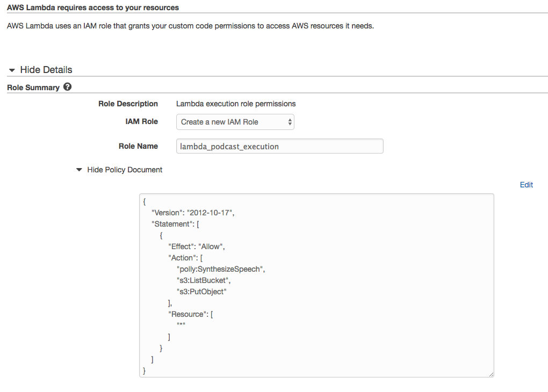Open the Edit link for the policy
Screen dimensions: 548x392
(525, 185)
